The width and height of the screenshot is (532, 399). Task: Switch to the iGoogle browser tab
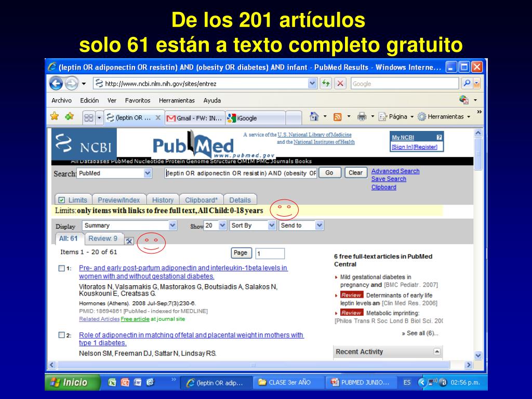click(255, 118)
